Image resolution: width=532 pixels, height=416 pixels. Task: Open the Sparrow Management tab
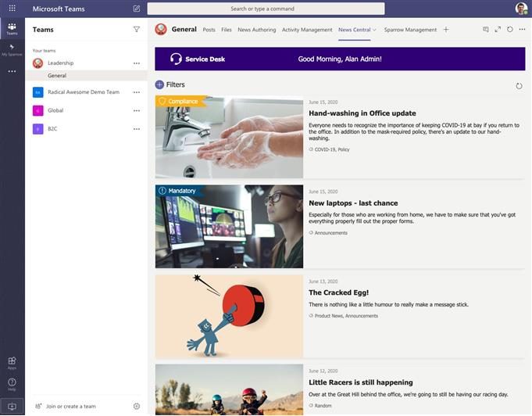(x=410, y=30)
